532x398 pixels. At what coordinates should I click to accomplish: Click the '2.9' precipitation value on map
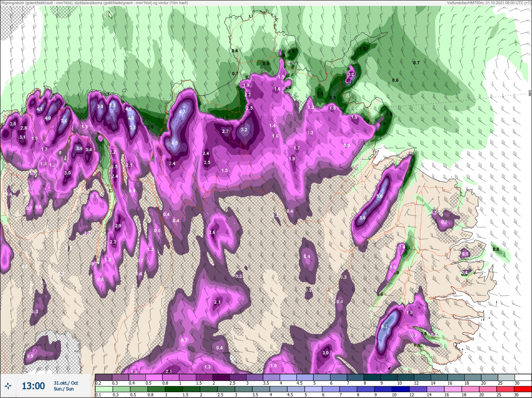pyautogui.click(x=118, y=226)
